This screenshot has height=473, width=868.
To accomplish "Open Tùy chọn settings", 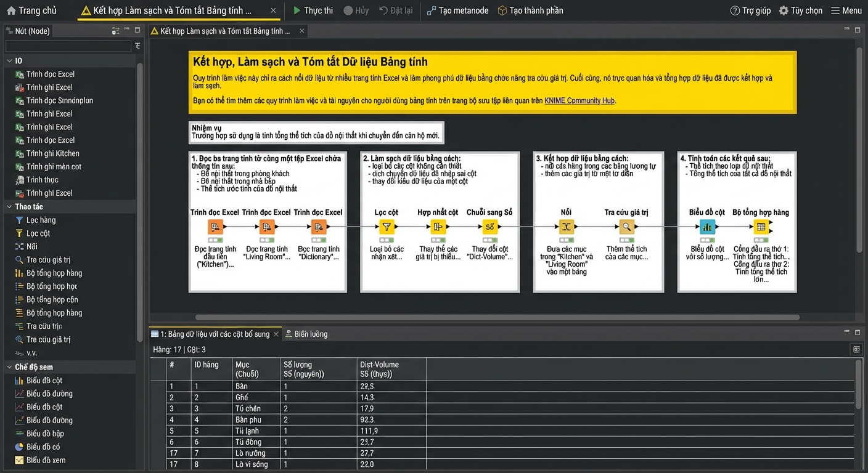I will (x=800, y=10).
